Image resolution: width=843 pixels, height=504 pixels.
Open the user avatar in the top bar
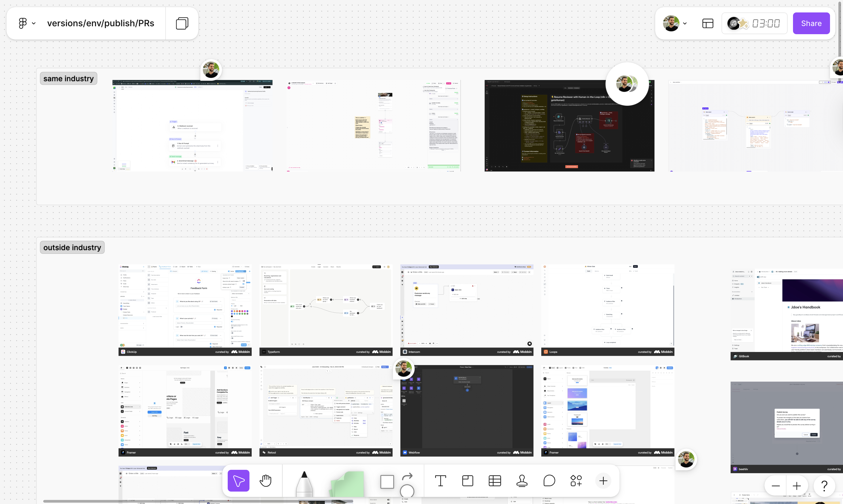pos(671,23)
